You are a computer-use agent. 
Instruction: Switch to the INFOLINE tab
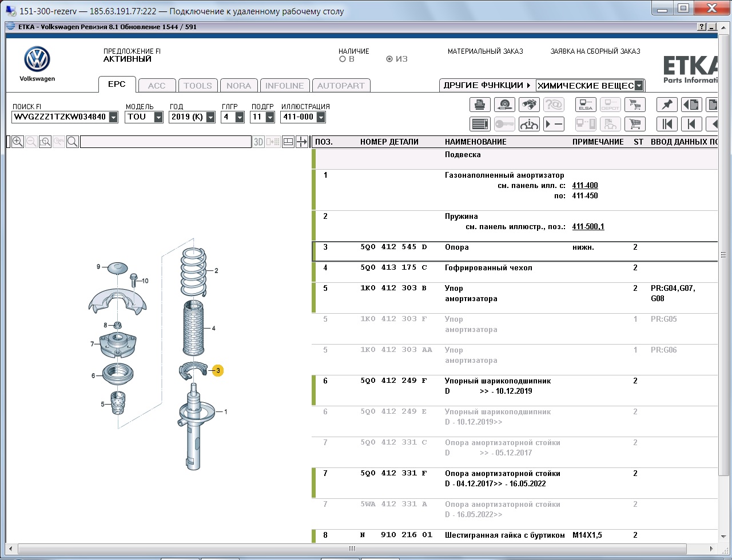pyautogui.click(x=285, y=86)
